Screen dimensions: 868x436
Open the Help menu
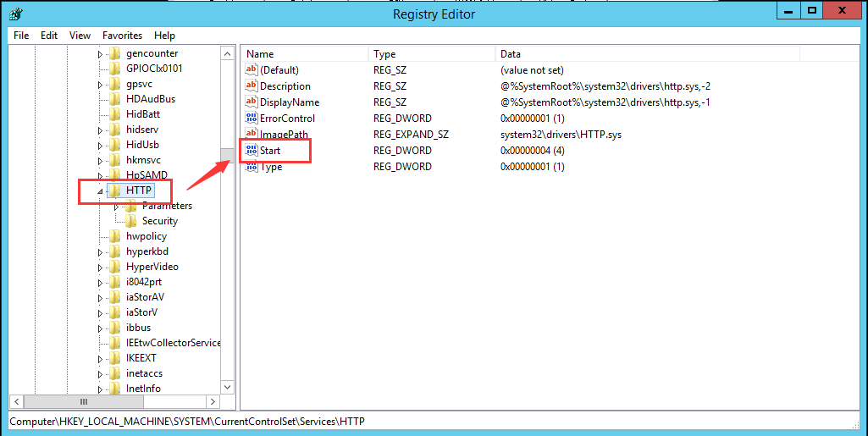point(164,36)
